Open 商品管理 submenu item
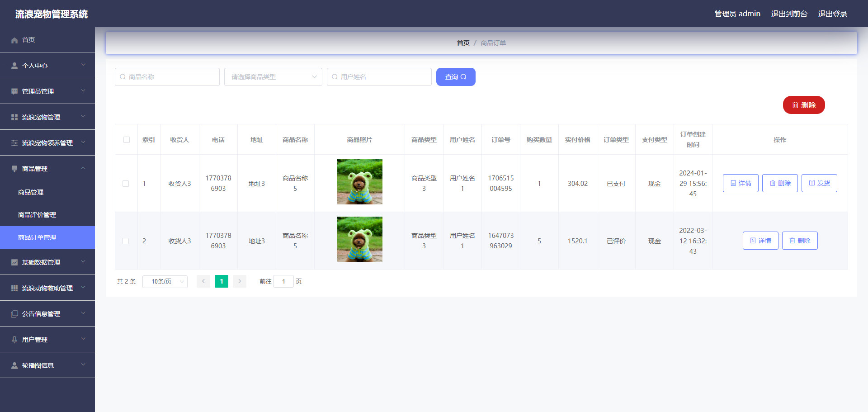Image resolution: width=868 pixels, height=412 pixels. click(x=47, y=192)
